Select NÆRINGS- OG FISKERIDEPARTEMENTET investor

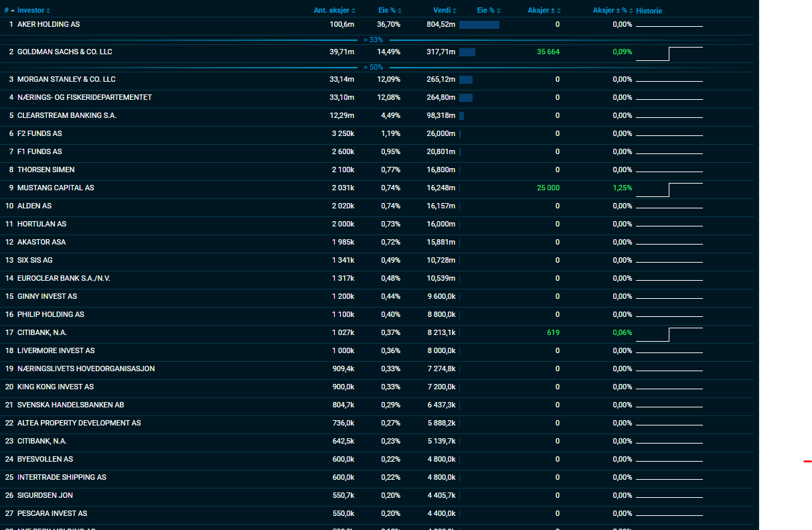pos(84,97)
